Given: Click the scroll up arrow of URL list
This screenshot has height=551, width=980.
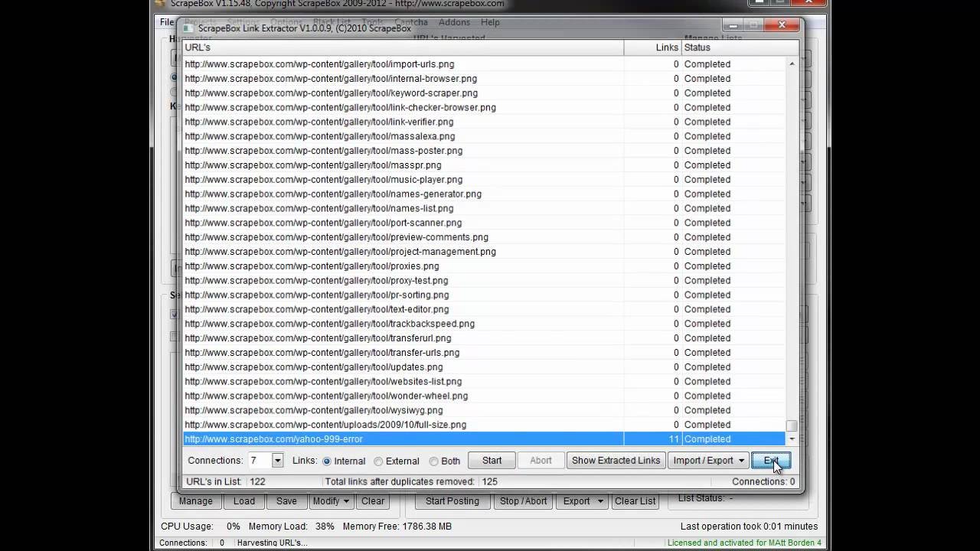Looking at the screenshot, I should 792,64.
